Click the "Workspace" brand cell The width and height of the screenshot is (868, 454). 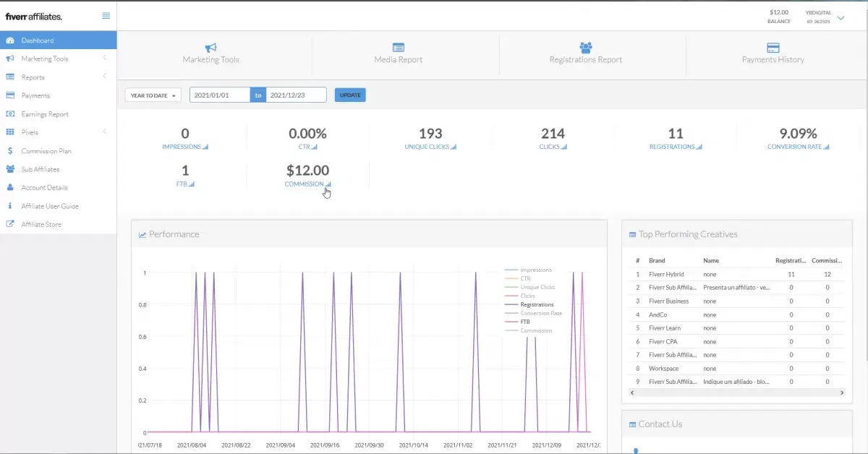click(664, 369)
